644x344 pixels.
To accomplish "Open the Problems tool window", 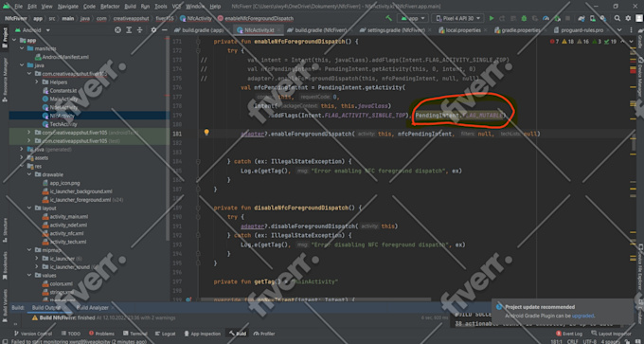I will pyautogui.click(x=101, y=334).
